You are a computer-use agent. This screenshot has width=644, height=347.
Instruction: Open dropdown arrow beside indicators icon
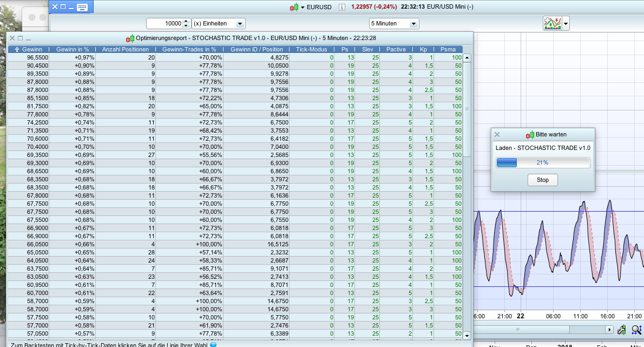(x=566, y=23)
